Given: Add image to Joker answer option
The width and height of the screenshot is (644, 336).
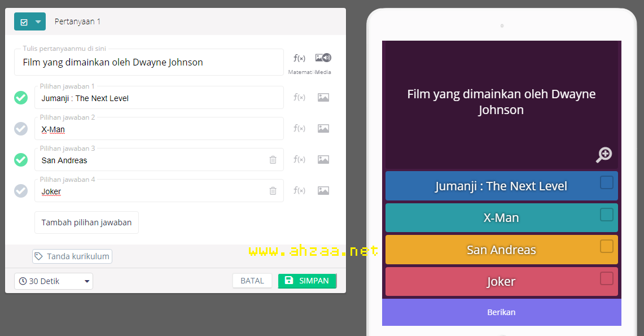Looking at the screenshot, I should pyautogui.click(x=323, y=191).
